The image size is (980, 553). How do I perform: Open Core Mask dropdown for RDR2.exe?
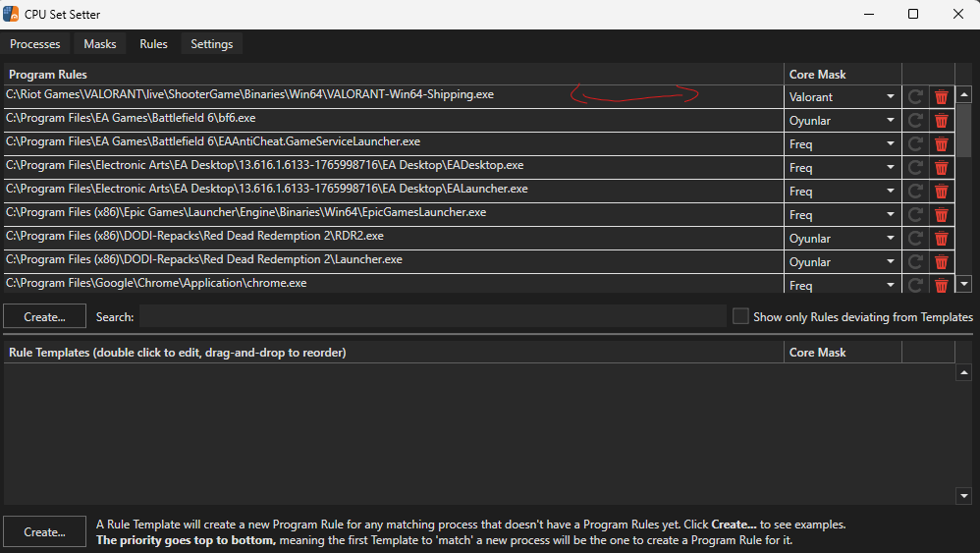[843, 238]
